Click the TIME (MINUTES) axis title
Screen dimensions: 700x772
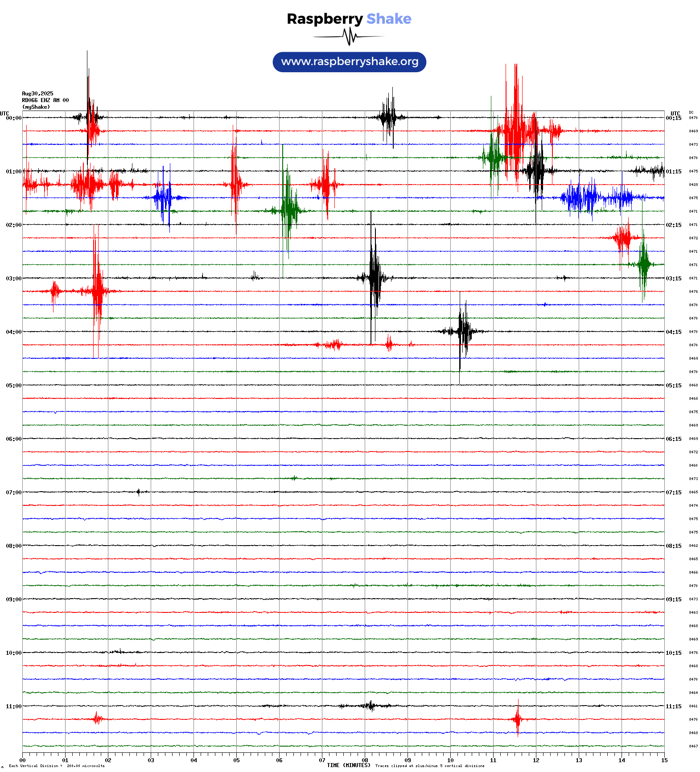348,765
